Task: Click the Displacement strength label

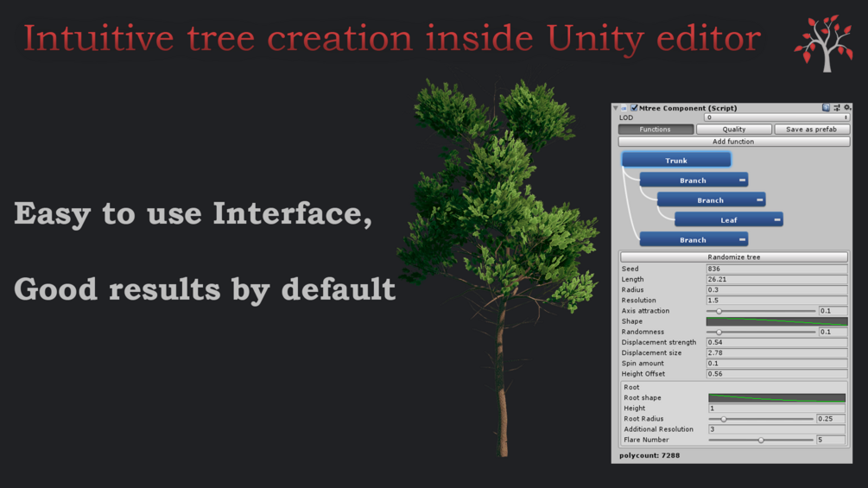Action: (659, 343)
